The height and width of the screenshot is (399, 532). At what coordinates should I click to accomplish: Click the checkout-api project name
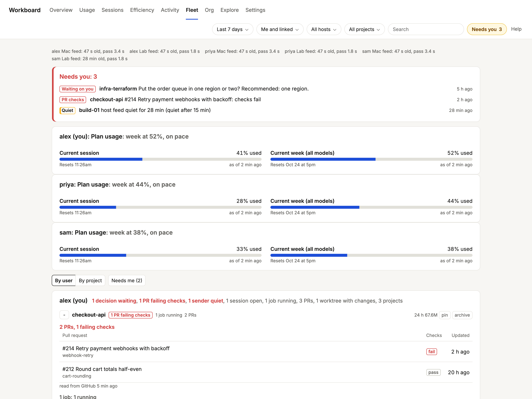tap(89, 315)
